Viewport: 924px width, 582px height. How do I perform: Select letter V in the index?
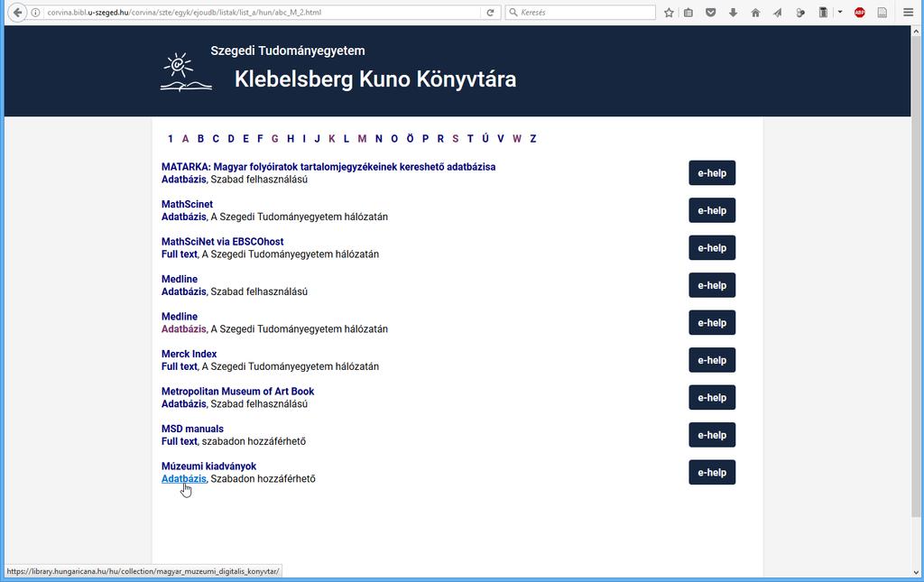click(x=500, y=139)
